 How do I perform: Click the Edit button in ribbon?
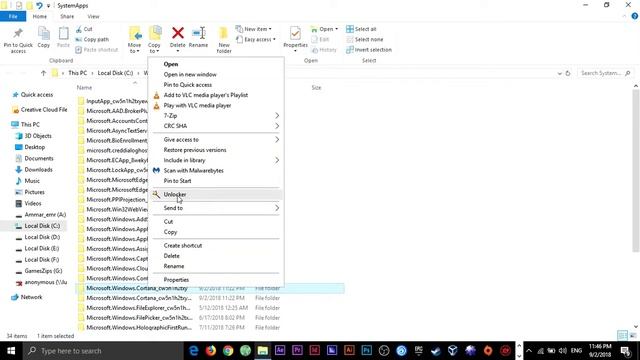tap(320, 40)
